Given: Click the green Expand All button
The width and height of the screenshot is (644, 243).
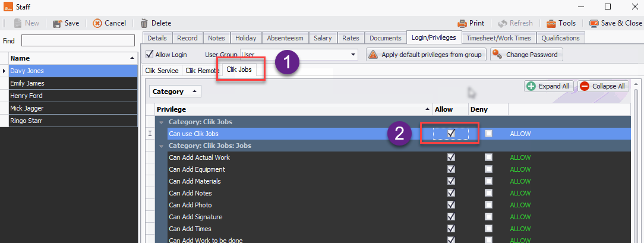Looking at the screenshot, I should click(x=548, y=86).
